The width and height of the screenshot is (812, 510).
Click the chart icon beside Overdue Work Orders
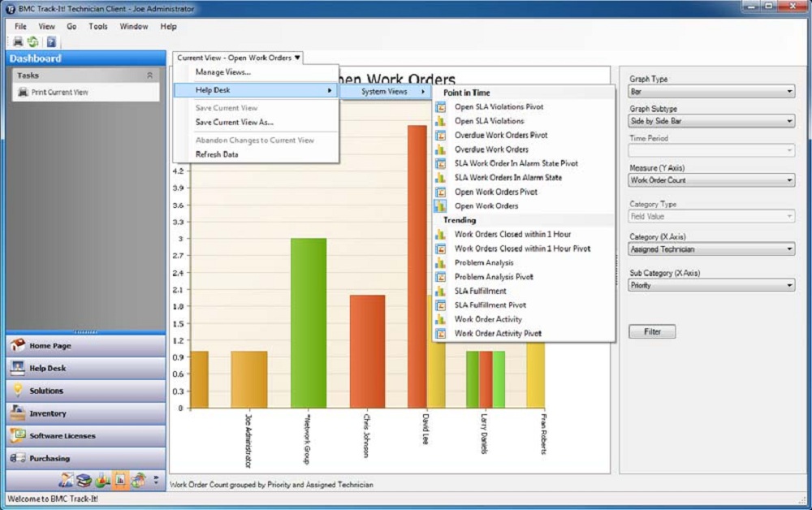440,149
